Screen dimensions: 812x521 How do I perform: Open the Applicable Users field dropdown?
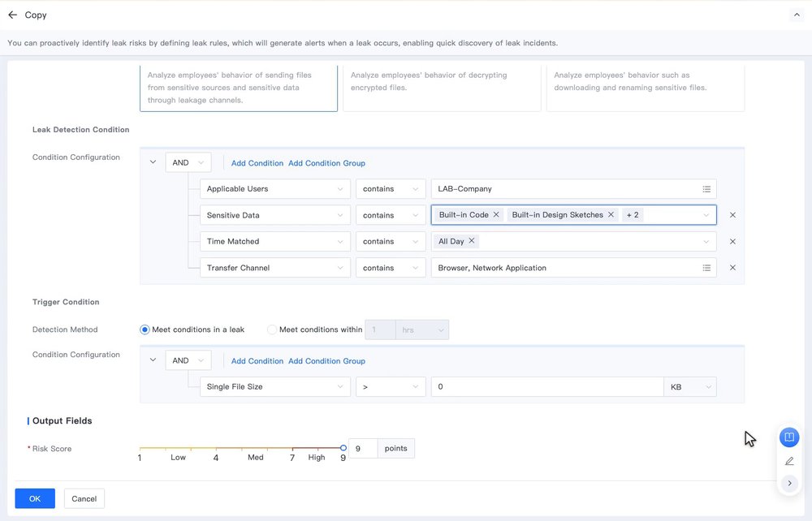point(275,189)
